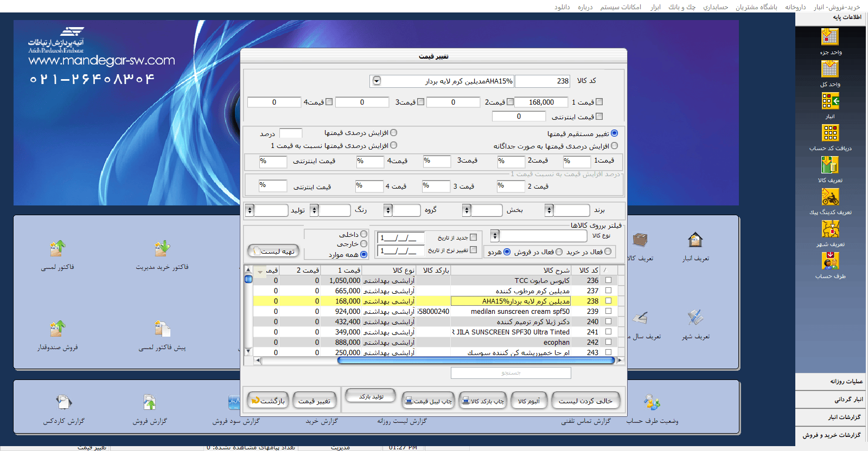Image resolution: width=868 pixels, height=451 pixels.
Task: Open انبار icon in sidebar
Action: click(x=830, y=101)
